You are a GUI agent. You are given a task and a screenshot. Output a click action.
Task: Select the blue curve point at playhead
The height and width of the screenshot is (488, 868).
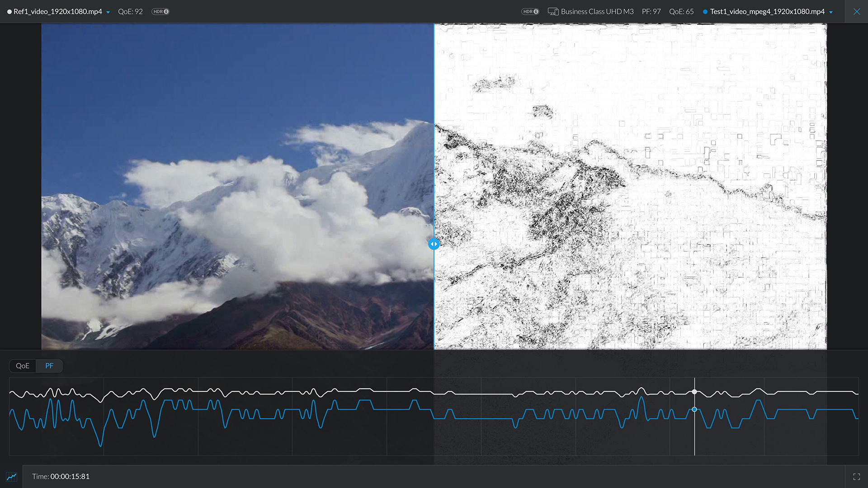pos(694,409)
